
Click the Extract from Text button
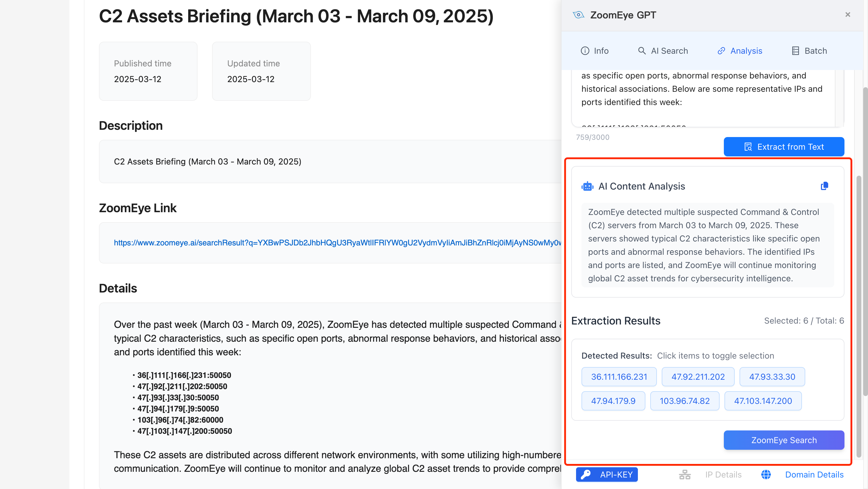(x=784, y=147)
